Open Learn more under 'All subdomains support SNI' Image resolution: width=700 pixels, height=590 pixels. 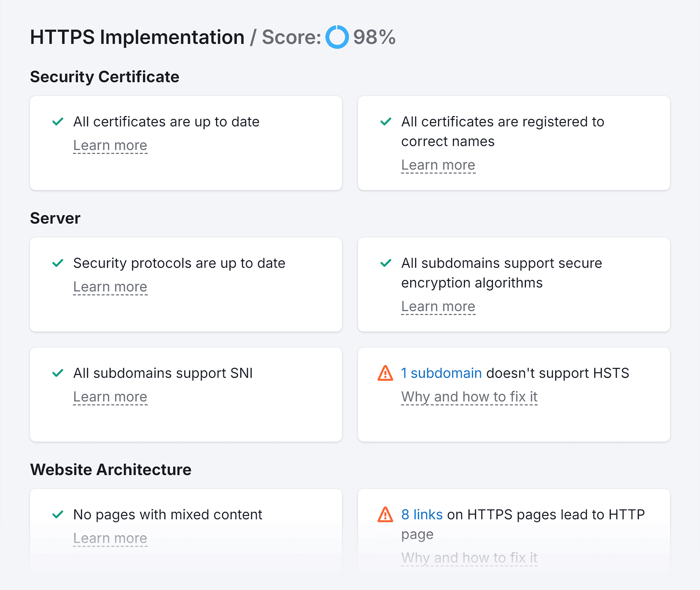(110, 397)
